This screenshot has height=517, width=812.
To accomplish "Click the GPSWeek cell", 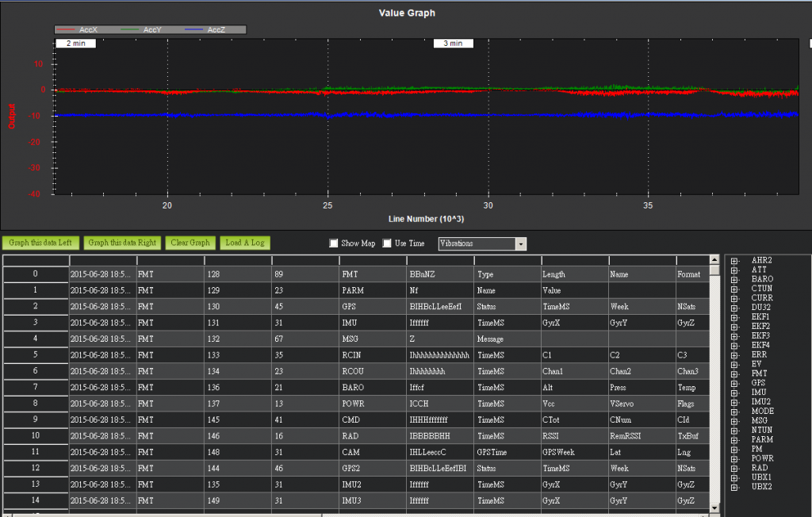I will point(575,452).
